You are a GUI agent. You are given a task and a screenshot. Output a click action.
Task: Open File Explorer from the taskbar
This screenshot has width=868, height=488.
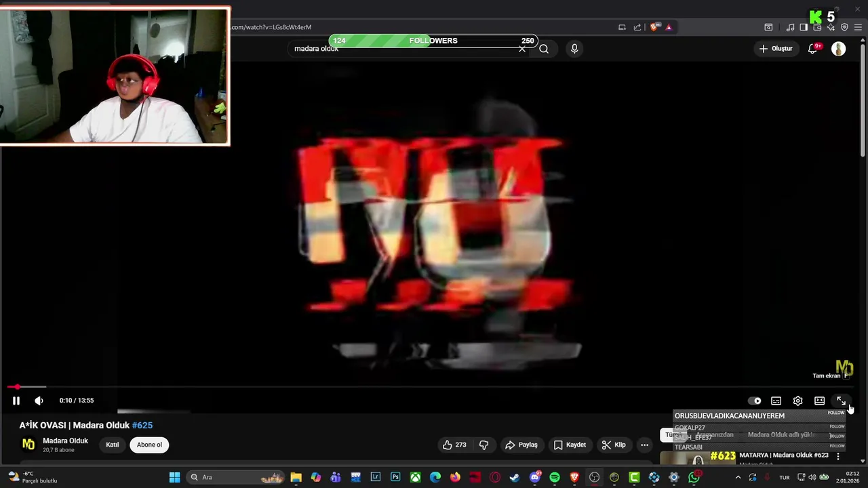click(x=296, y=477)
